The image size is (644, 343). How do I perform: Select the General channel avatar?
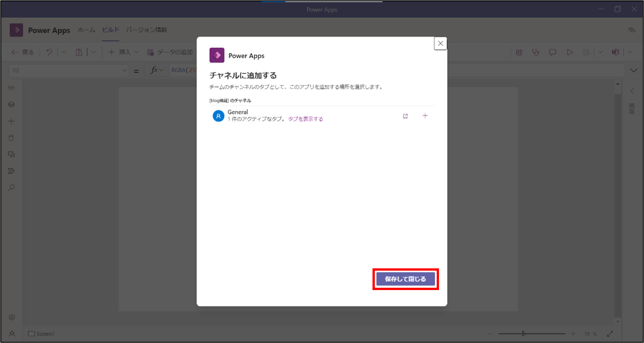pyautogui.click(x=218, y=116)
